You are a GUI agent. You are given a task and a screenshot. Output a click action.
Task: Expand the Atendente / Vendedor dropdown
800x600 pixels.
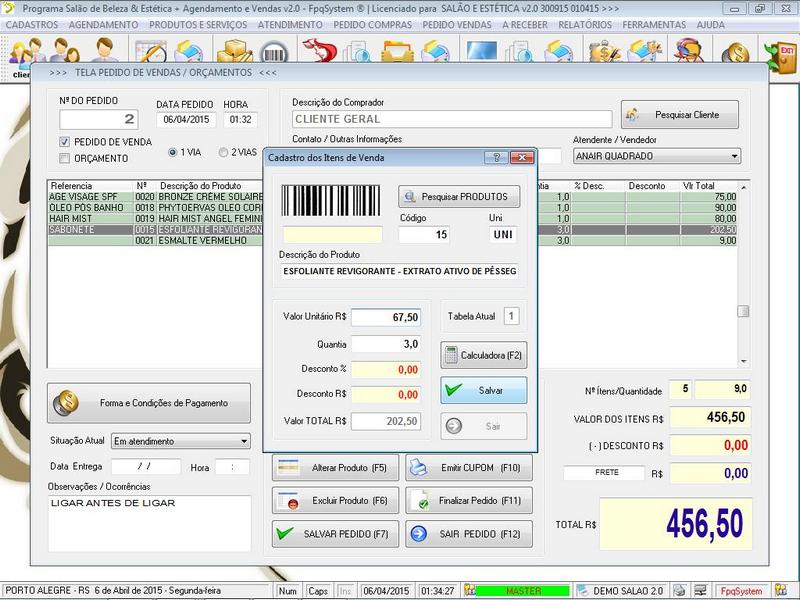(x=734, y=156)
